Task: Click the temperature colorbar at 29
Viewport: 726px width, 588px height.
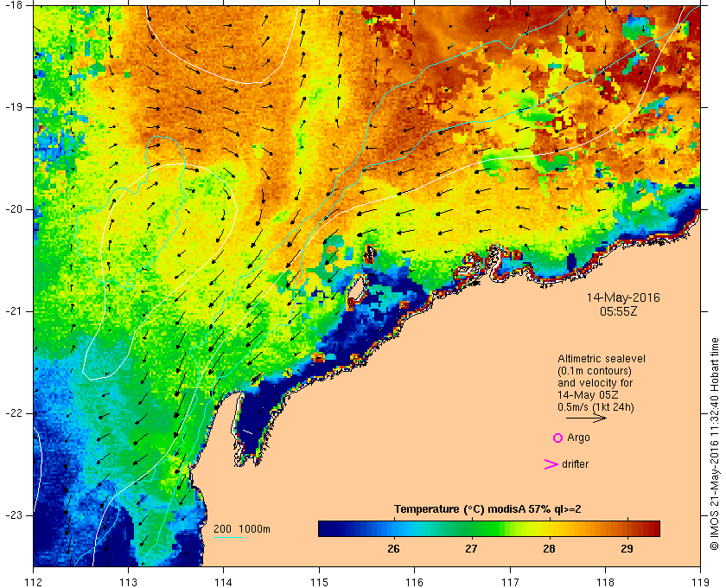Action: (x=627, y=528)
